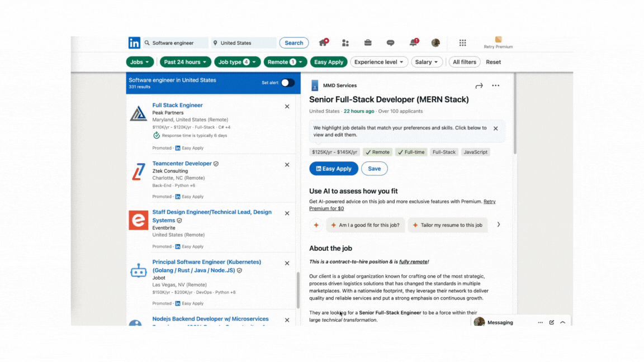
Task: Share the MMD Services job
Action: tap(479, 86)
